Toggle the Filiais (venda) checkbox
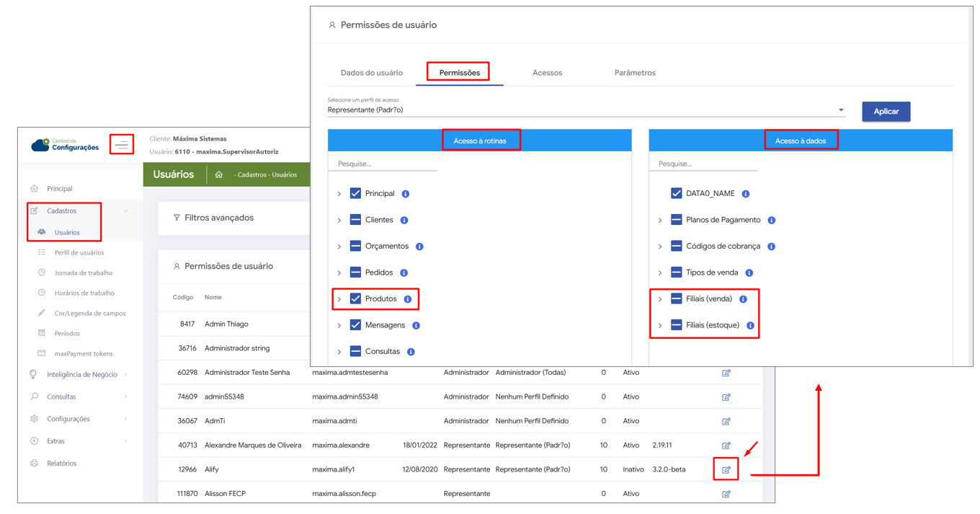Image resolution: width=980 pixels, height=514 pixels. coord(676,298)
